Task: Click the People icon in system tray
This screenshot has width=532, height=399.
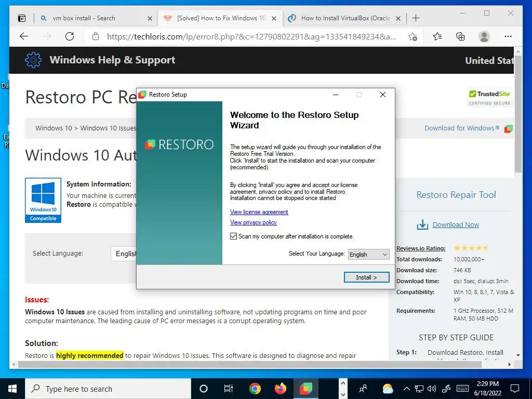Action: tap(363, 389)
